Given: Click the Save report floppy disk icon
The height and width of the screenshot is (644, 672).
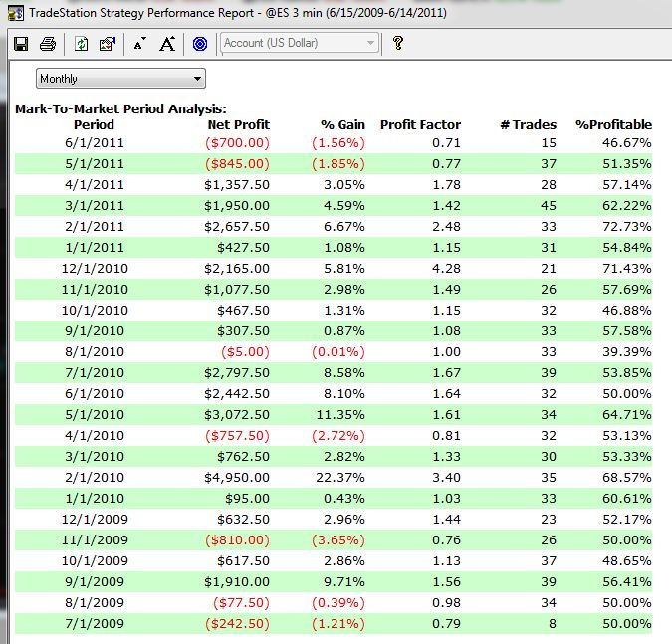Looking at the screenshot, I should click(20, 44).
